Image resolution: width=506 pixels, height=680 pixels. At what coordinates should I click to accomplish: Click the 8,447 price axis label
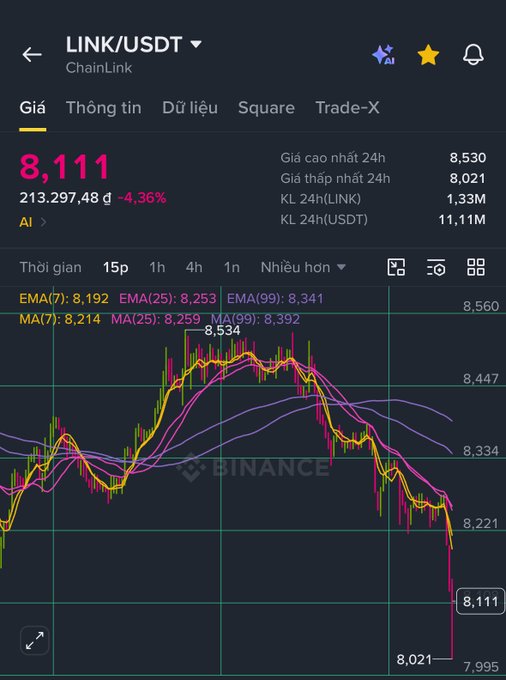[x=481, y=379]
